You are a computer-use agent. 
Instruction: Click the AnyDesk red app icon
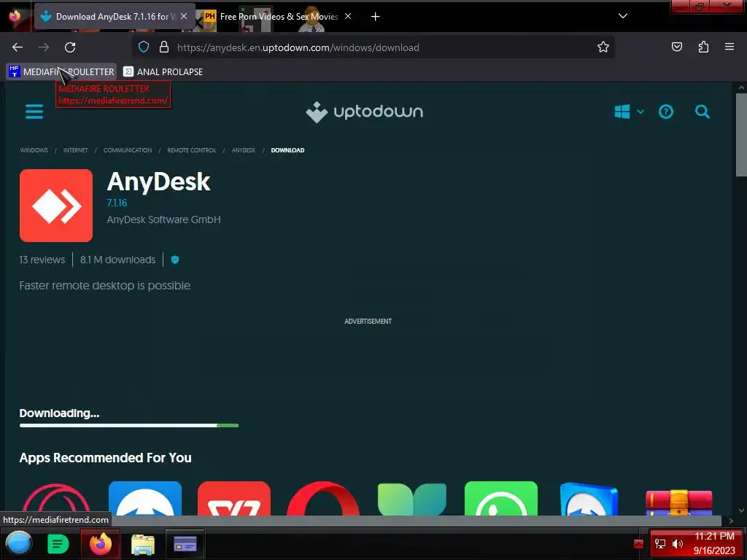pyautogui.click(x=56, y=206)
